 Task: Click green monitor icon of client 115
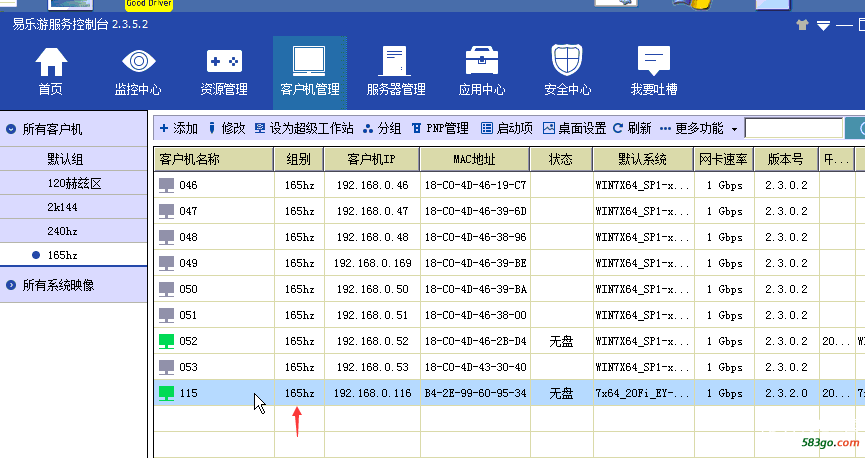(x=167, y=393)
